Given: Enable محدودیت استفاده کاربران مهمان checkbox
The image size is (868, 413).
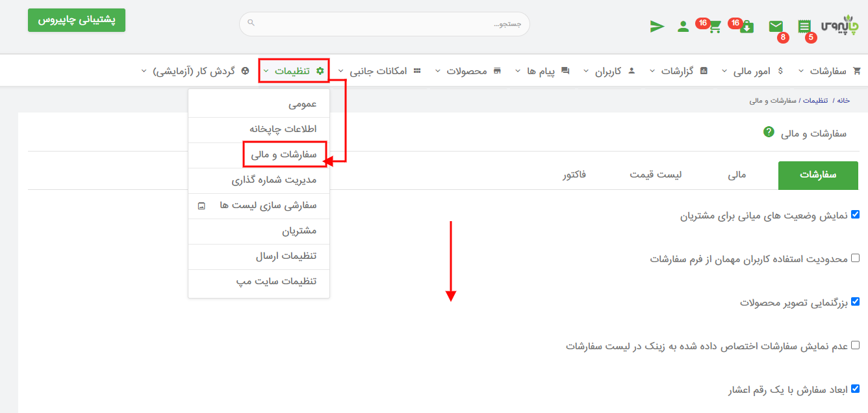Looking at the screenshot, I should tap(856, 258).
